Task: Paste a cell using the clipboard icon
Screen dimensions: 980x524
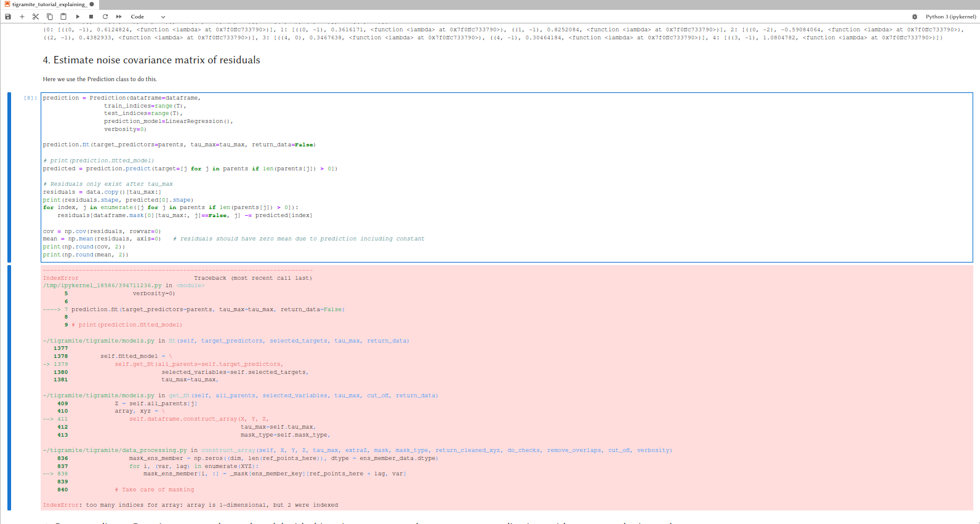Action: click(x=63, y=17)
